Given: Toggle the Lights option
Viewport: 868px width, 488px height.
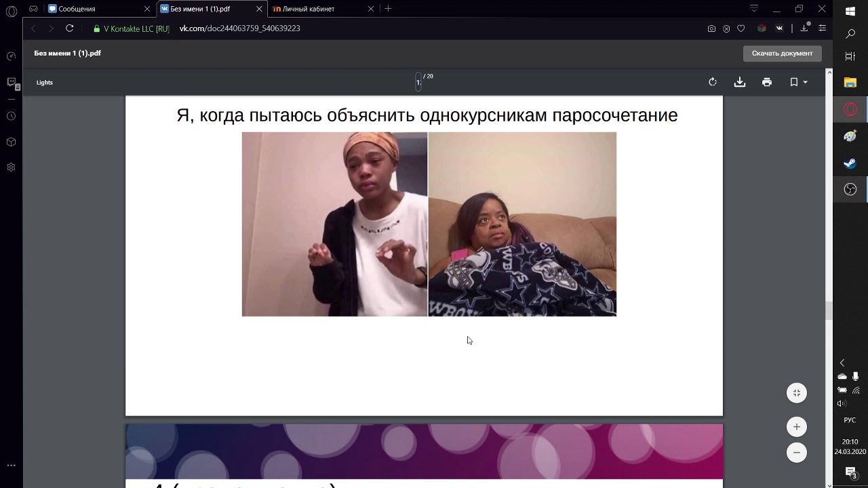Looking at the screenshot, I should point(45,83).
